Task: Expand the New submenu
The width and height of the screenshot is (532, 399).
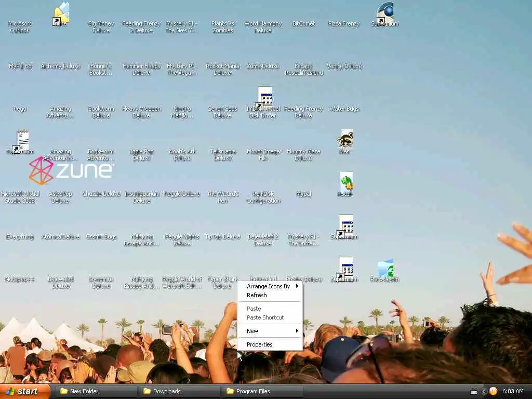Action: (x=270, y=331)
